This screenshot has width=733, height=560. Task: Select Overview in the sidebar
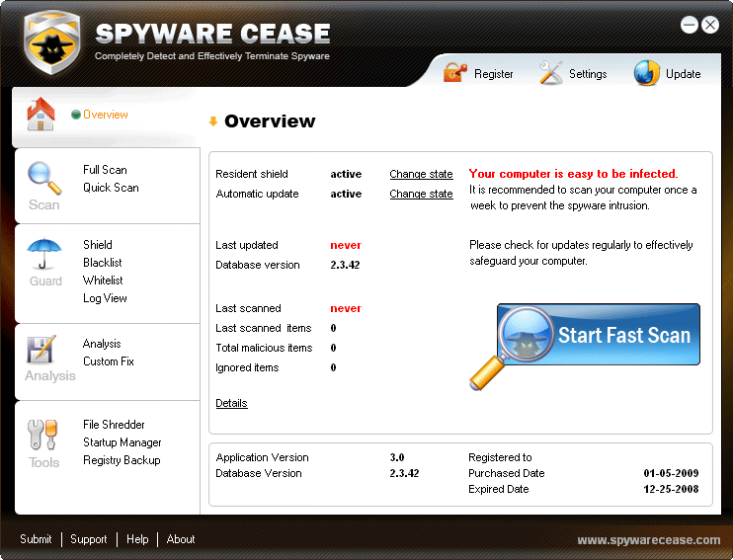(105, 115)
